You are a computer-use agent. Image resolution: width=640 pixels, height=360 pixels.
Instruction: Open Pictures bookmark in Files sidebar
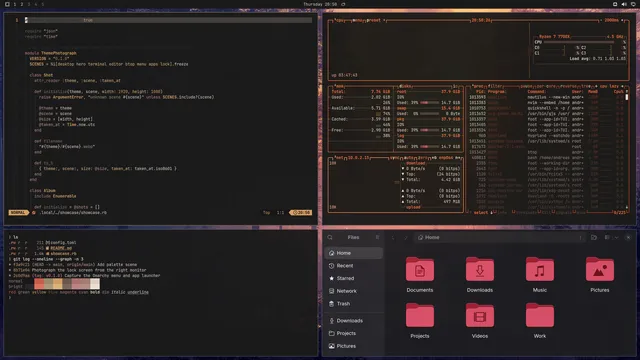click(x=353, y=346)
